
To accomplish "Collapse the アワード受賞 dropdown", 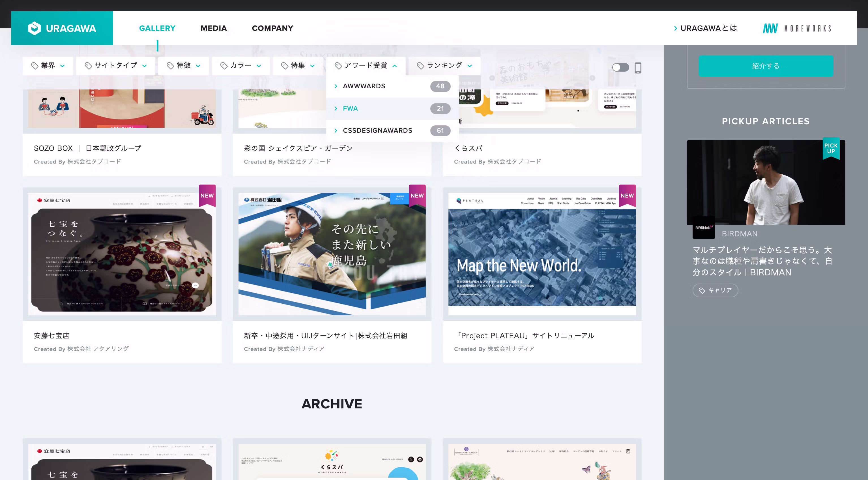I will coord(366,66).
